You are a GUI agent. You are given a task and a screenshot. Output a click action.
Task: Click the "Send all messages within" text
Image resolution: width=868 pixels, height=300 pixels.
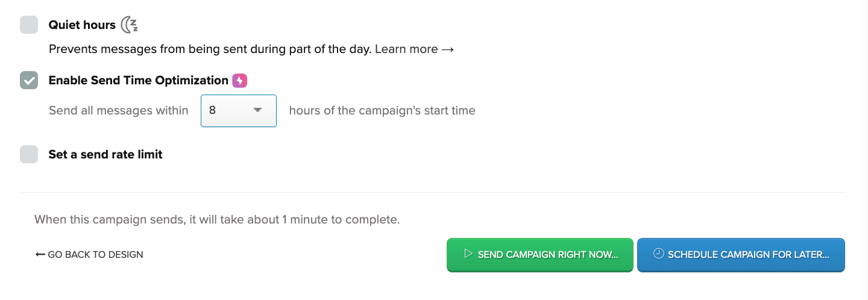[x=118, y=111]
